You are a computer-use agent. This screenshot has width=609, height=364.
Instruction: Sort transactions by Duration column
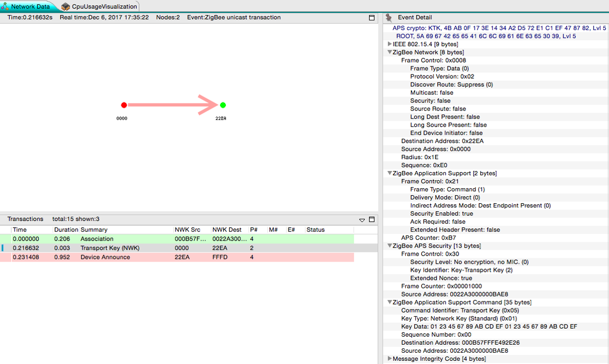point(65,229)
